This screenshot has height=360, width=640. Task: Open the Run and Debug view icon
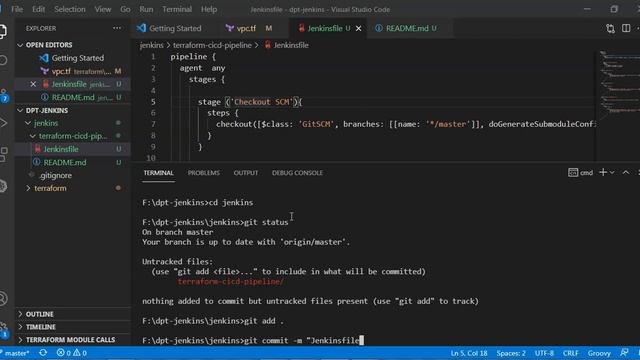pos(3,122)
